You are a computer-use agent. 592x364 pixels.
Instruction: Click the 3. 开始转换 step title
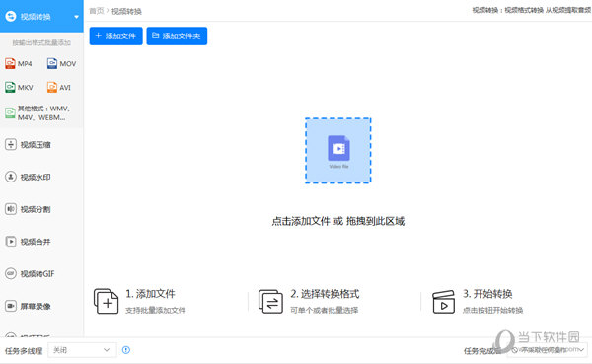pyautogui.click(x=487, y=294)
